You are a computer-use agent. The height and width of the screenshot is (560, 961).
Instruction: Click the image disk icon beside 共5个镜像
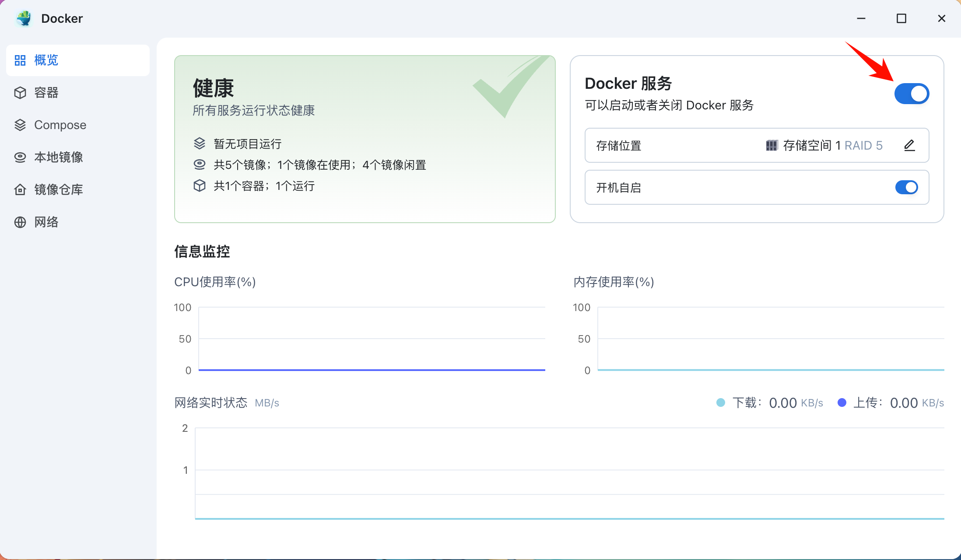coord(200,164)
